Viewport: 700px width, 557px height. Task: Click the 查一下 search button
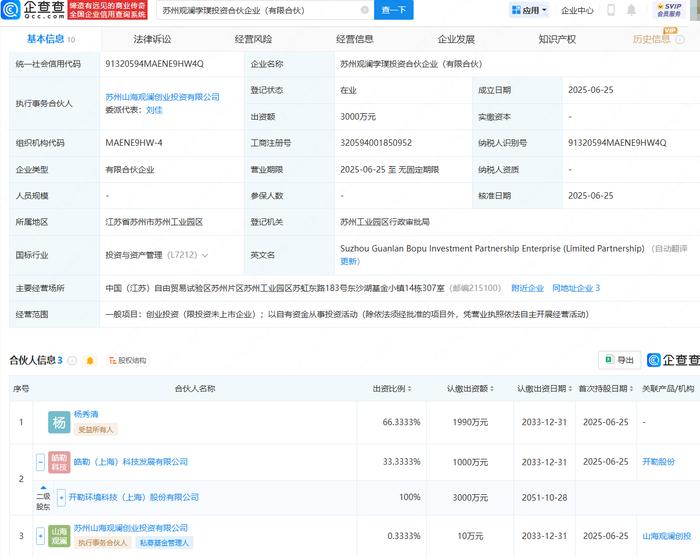click(x=393, y=10)
